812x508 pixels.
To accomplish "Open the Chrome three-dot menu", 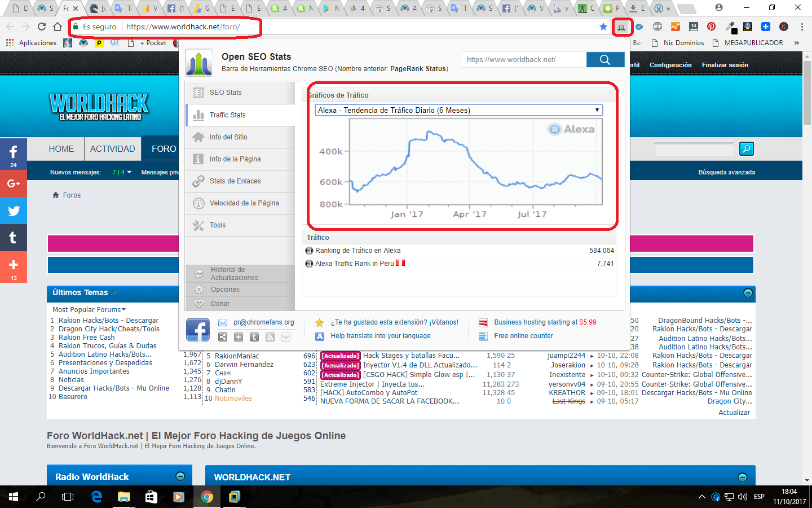I will coord(802,27).
